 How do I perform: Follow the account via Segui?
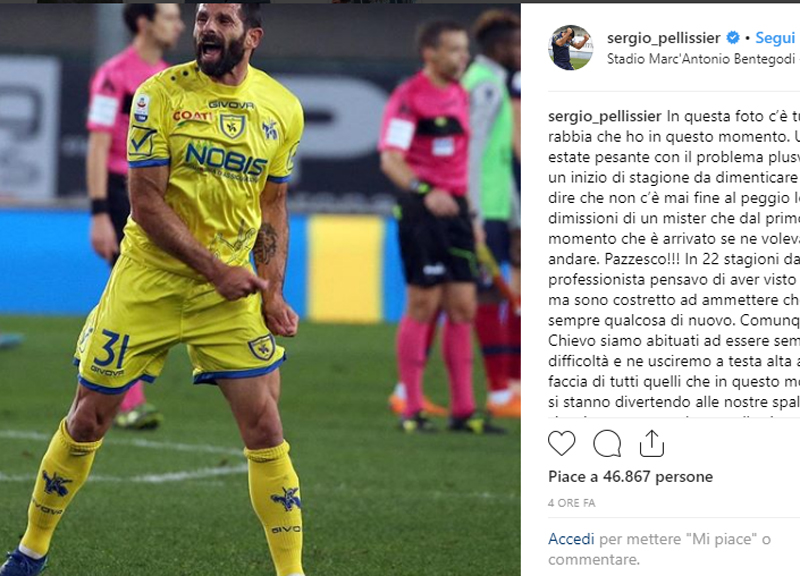775,37
